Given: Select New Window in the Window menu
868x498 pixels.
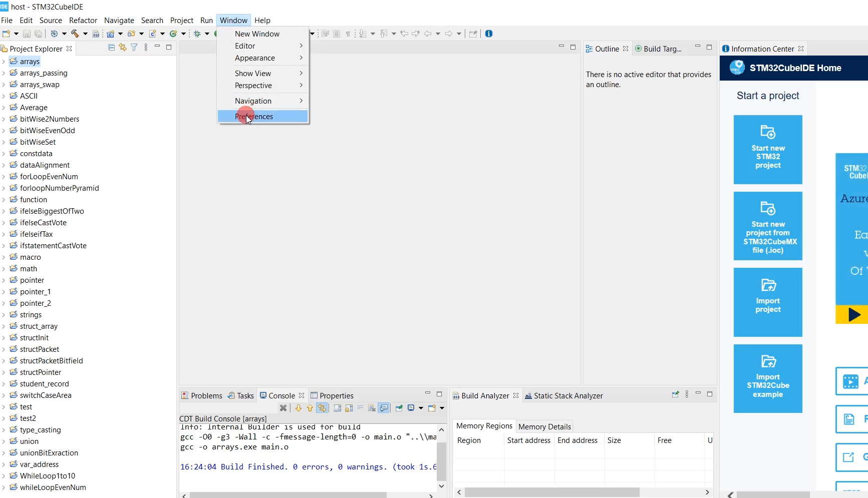Looking at the screenshot, I should 263,34.
